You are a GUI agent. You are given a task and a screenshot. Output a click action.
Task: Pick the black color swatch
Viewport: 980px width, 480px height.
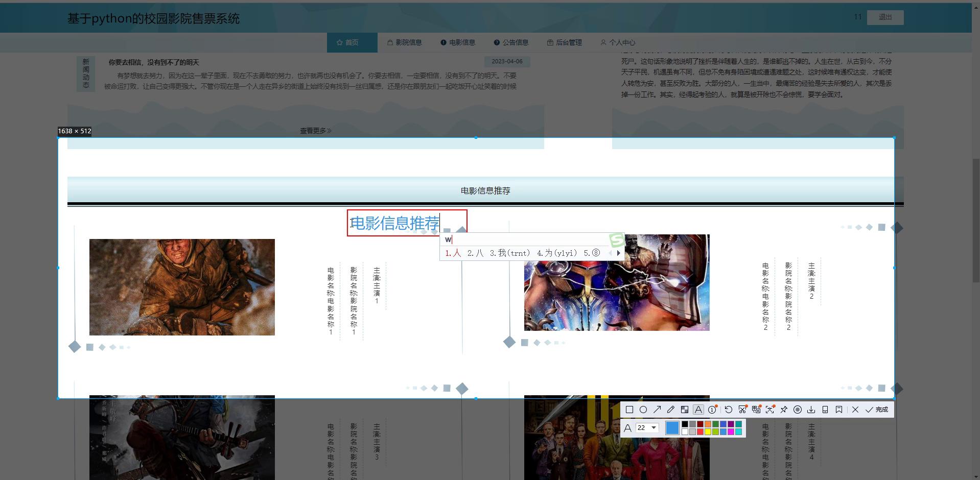pyautogui.click(x=685, y=424)
